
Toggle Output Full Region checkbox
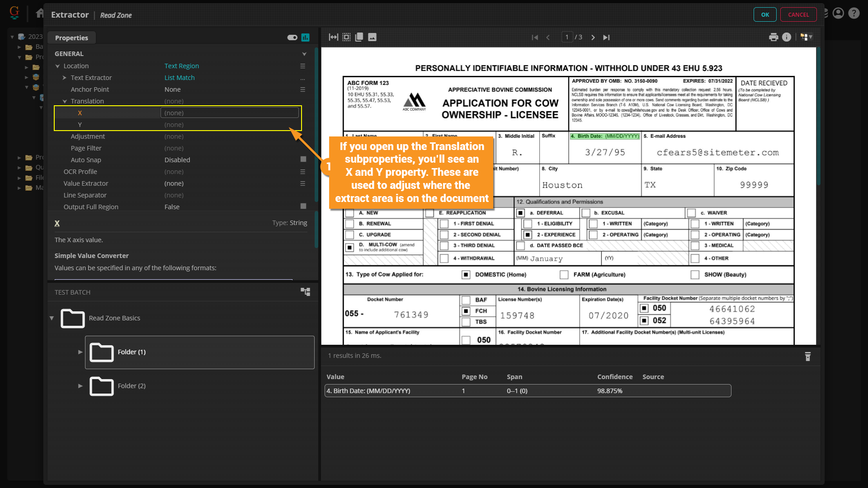point(303,206)
